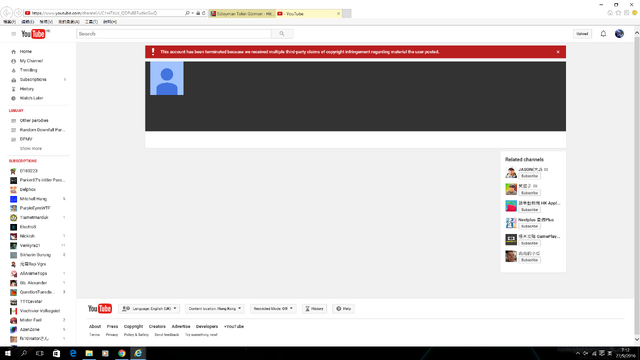Open JASON related channel thumbnail

click(x=511, y=172)
